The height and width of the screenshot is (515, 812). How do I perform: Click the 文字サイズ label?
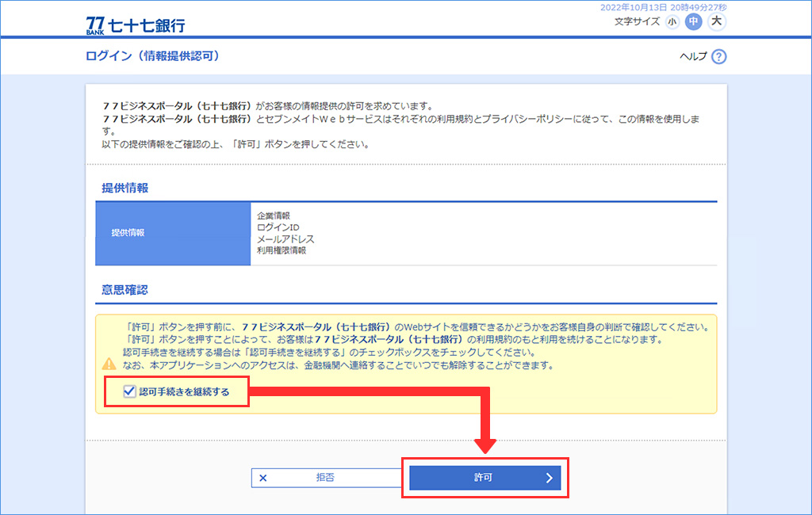click(x=637, y=21)
